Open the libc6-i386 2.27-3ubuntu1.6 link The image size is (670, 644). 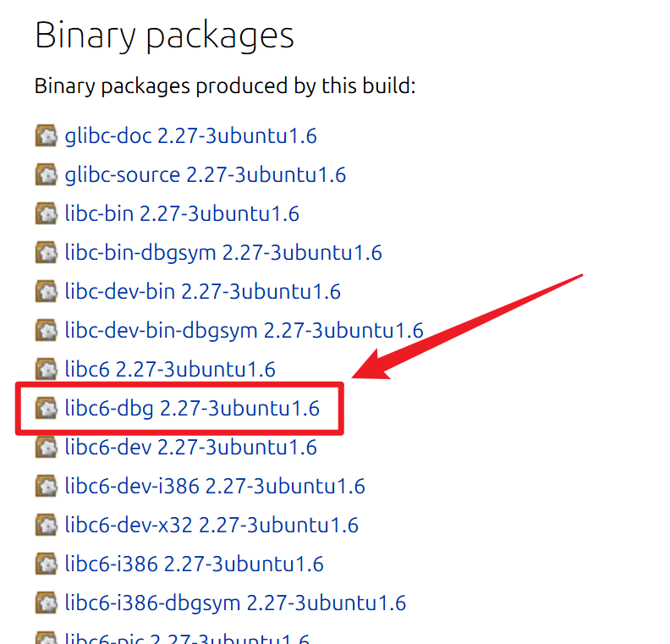(194, 564)
